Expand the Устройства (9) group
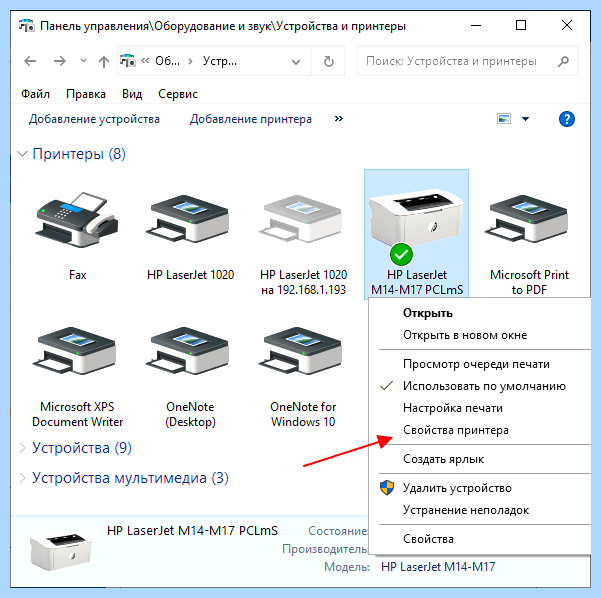This screenshot has width=601, height=598. click(22, 448)
